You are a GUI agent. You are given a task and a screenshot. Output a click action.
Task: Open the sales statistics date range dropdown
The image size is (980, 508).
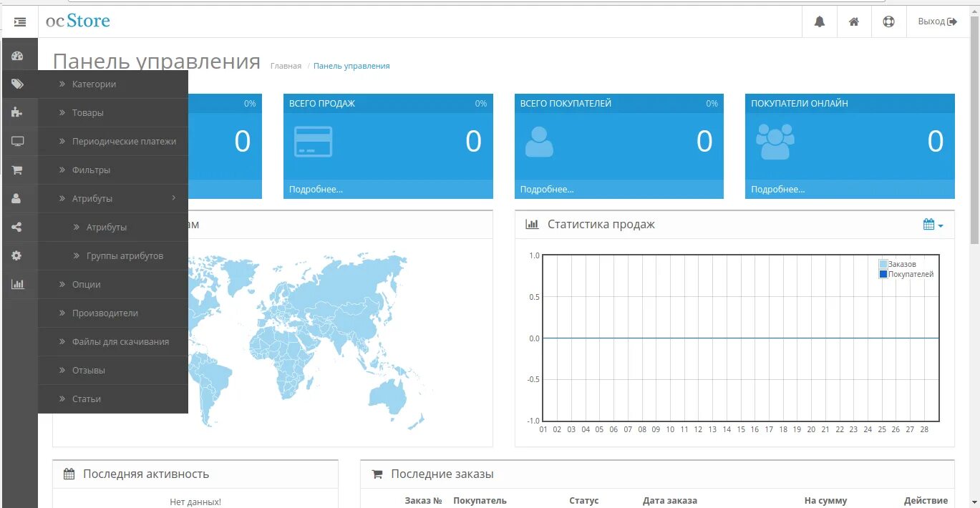pos(933,225)
